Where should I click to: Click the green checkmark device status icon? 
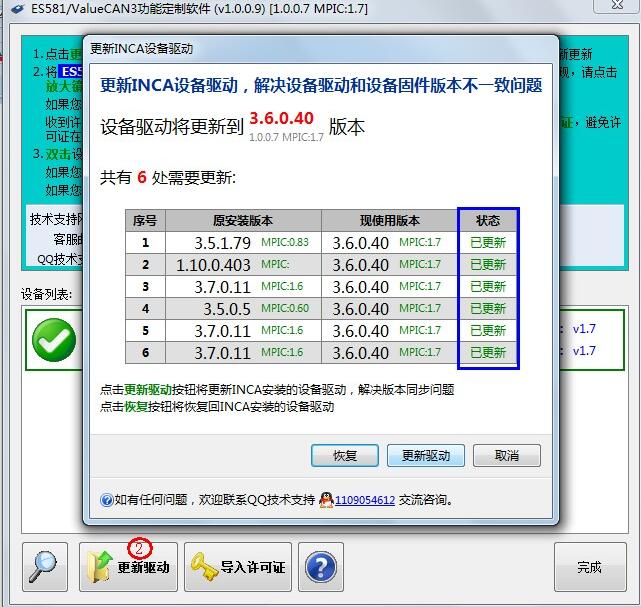[x=54, y=340]
